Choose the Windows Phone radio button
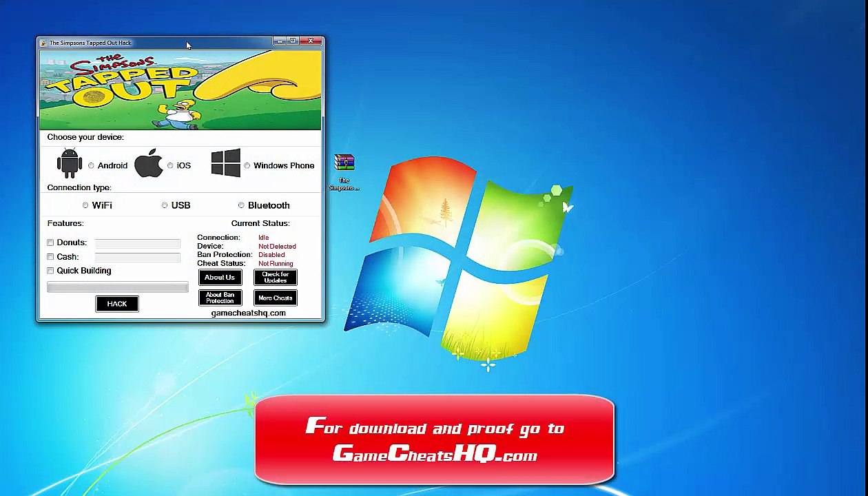Image resolution: width=868 pixels, height=496 pixels. [247, 166]
